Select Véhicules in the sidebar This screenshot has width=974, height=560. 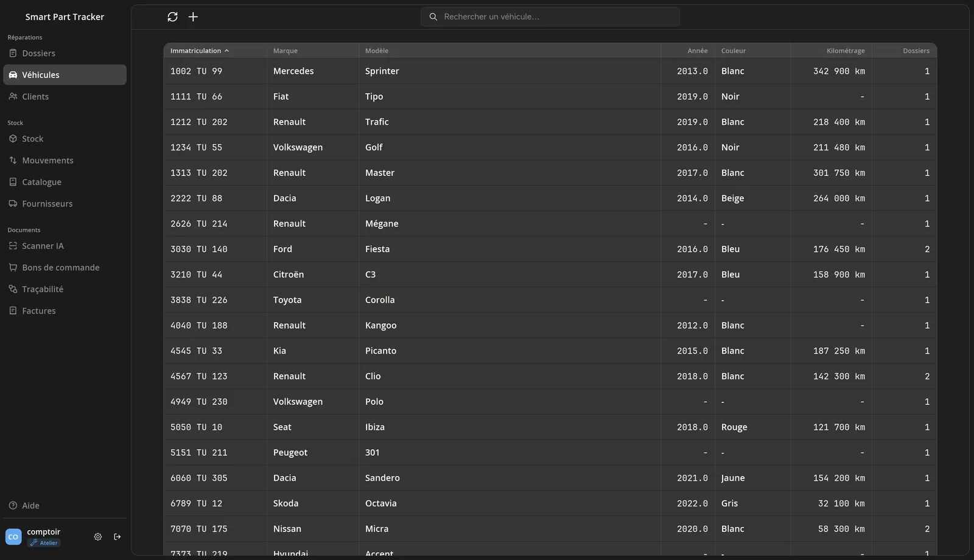(x=65, y=75)
